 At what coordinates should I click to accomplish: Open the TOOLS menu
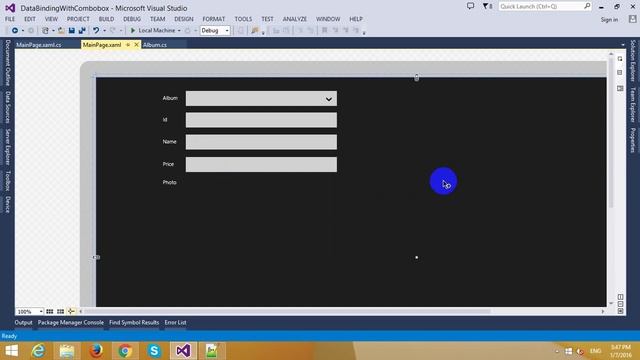pyautogui.click(x=243, y=19)
